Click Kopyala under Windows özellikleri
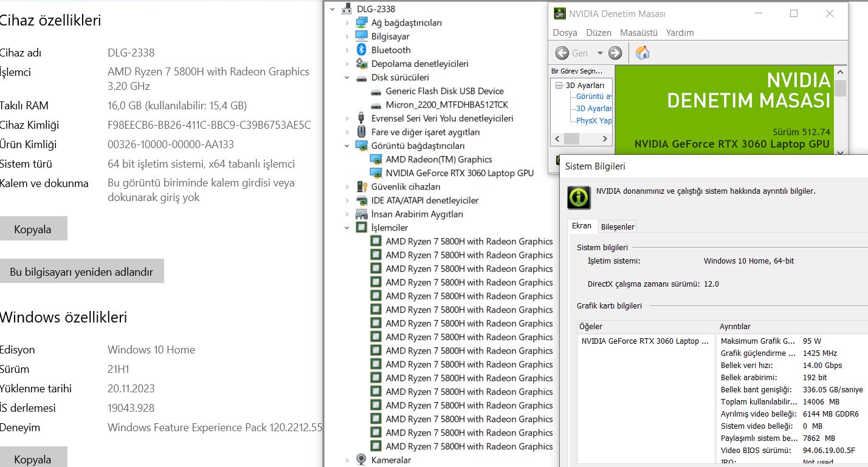 (33, 457)
